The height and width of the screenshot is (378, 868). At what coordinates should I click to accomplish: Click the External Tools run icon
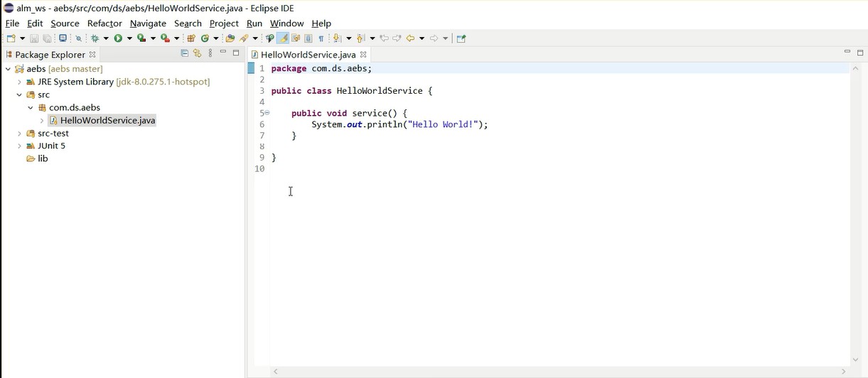165,38
